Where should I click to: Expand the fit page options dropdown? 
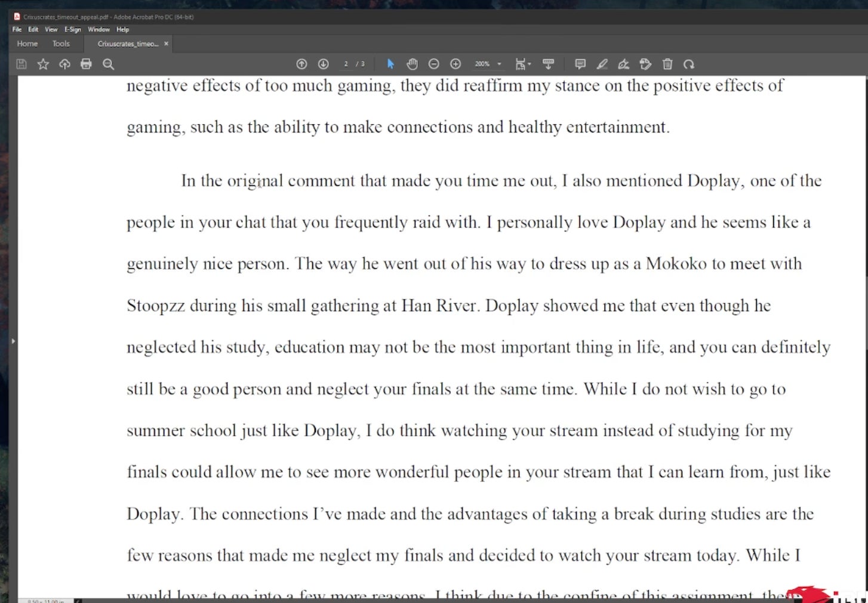pyautogui.click(x=523, y=64)
